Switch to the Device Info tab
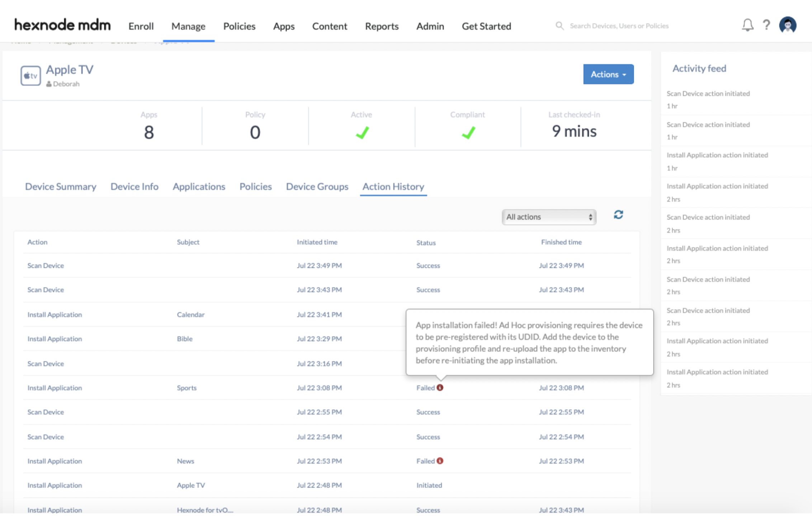 click(134, 186)
